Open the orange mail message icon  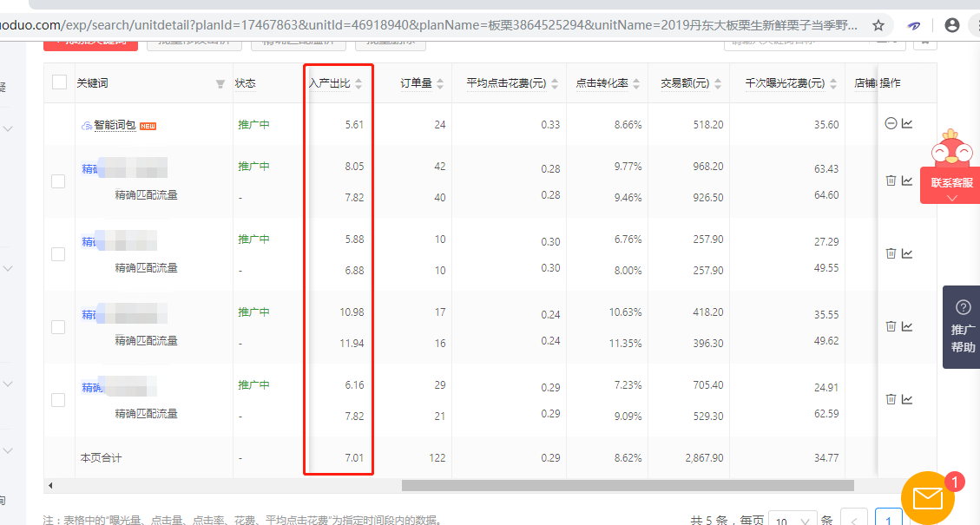(x=928, y=498)
